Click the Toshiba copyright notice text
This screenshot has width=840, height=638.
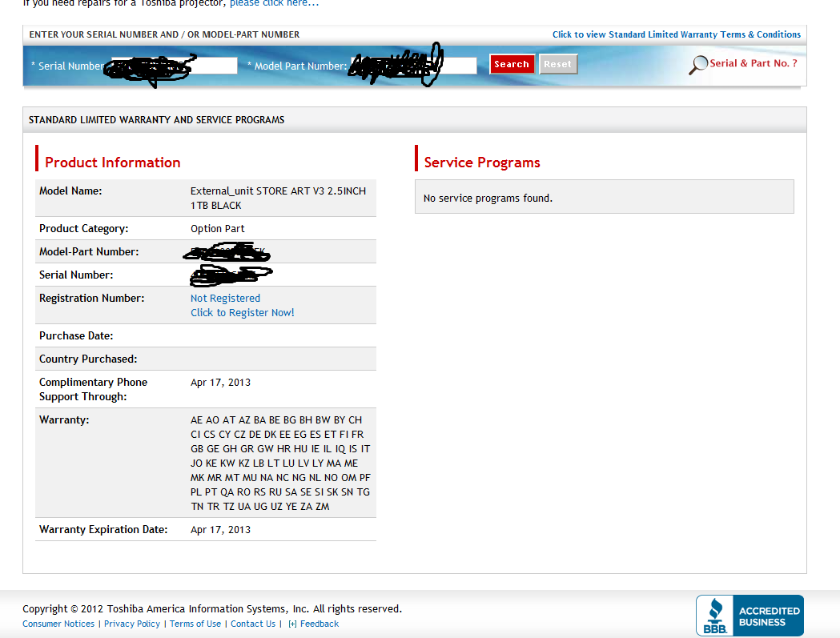(x=212, y=609)
